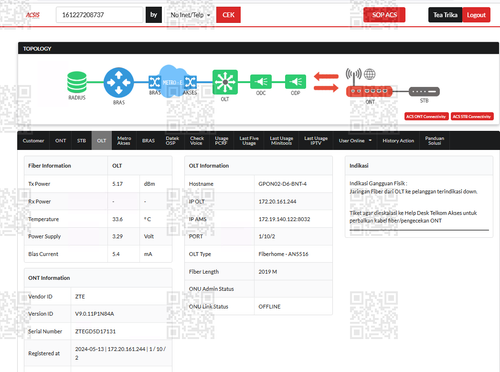Click ONU Link Status value OFFLINE
This screenshot has height=372, width=500.
coord(269,307)
